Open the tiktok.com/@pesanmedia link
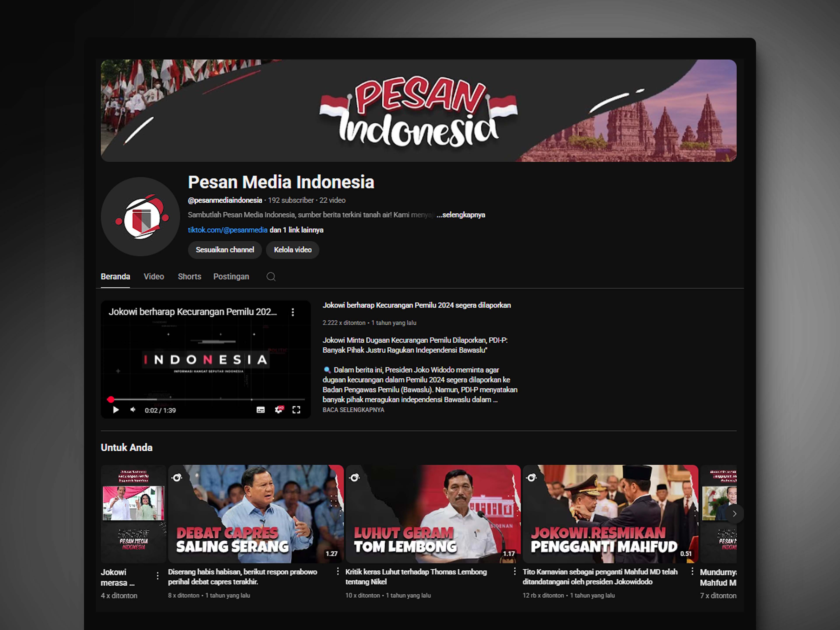840x630 pixels. [227, 230]
